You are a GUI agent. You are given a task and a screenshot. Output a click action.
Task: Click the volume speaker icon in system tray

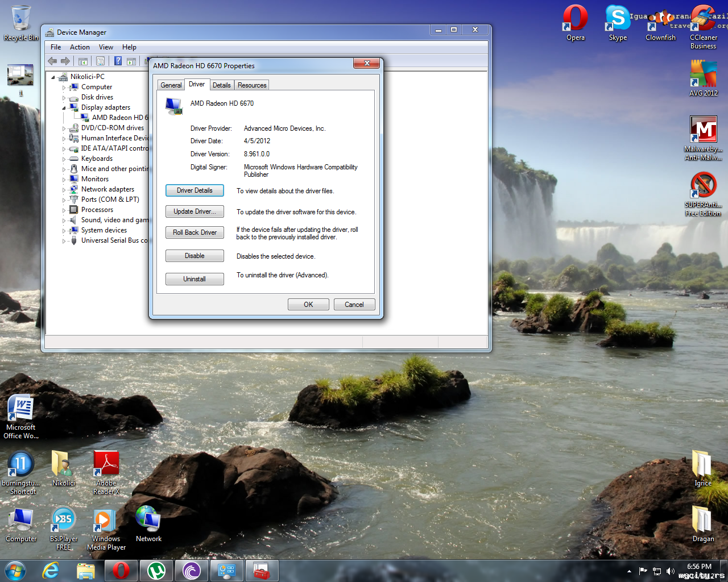click(671, 571)
